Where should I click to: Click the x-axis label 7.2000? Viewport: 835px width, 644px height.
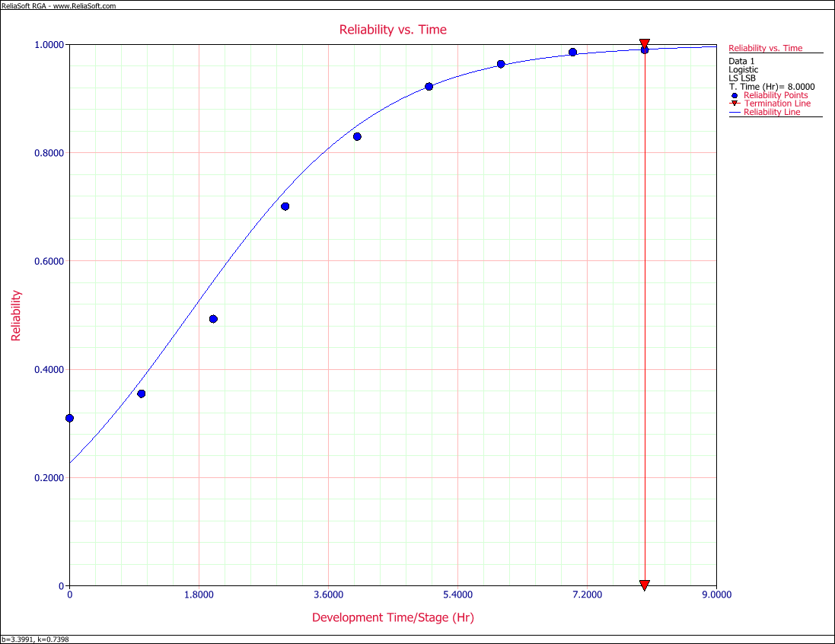pyautogui.click(x=587, y=595)
